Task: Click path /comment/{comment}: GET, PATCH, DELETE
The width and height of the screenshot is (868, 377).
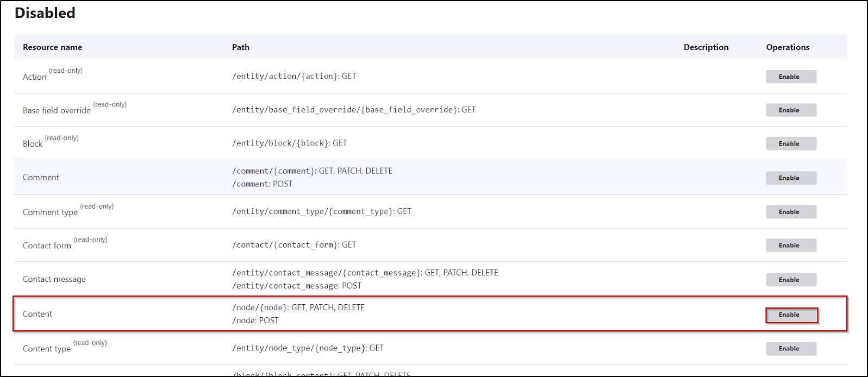Action: [312, 171]
